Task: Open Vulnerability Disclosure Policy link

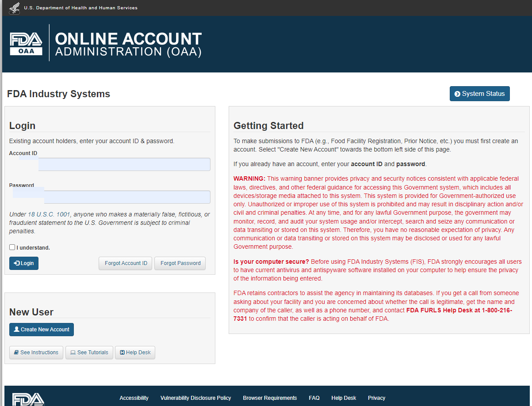Action: (x=196, y=398)
